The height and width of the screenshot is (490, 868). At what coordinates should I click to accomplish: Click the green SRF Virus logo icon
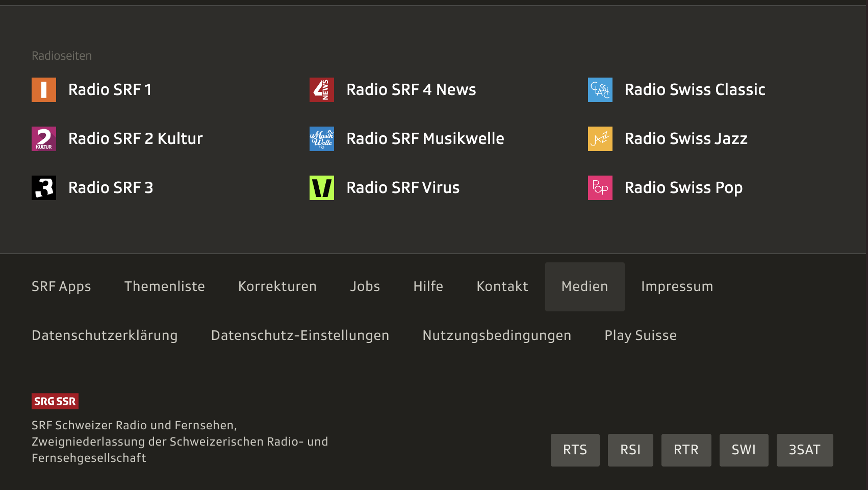point(322,188)
